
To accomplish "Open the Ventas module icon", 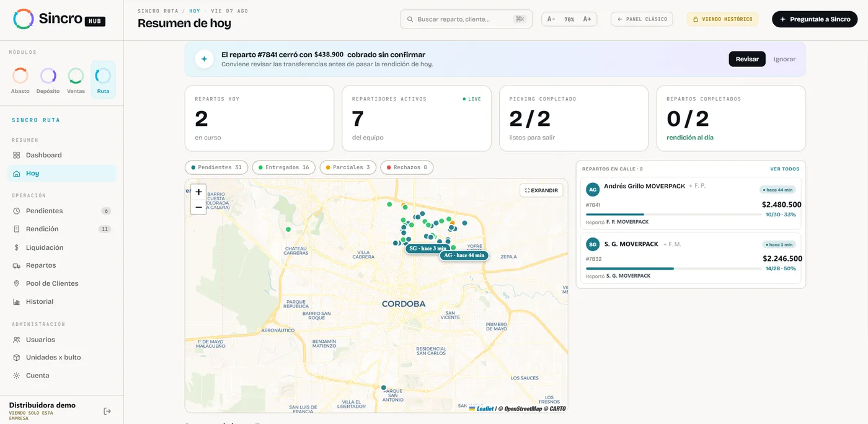I will [x=76, y=76].
